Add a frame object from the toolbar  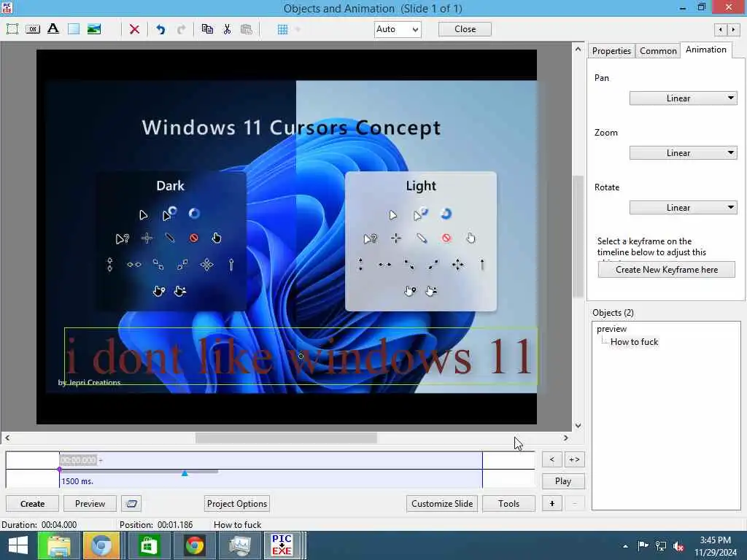click(12, 29)
